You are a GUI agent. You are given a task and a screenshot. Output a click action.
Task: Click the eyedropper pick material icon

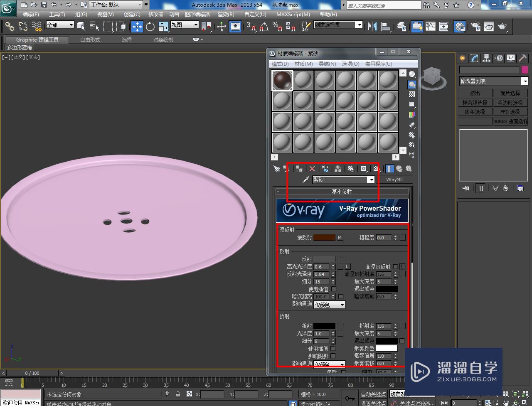pos(305,180)
